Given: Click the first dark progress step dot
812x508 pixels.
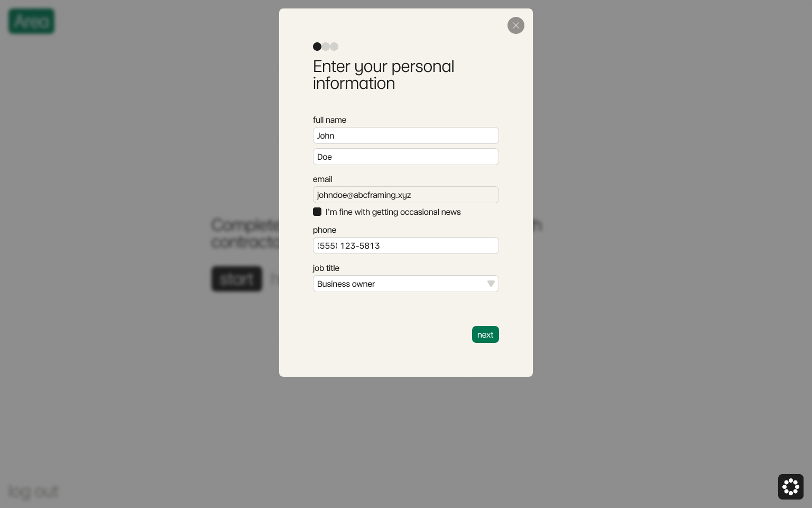Looking at the screenshot, I should click(x=317, y=47).
